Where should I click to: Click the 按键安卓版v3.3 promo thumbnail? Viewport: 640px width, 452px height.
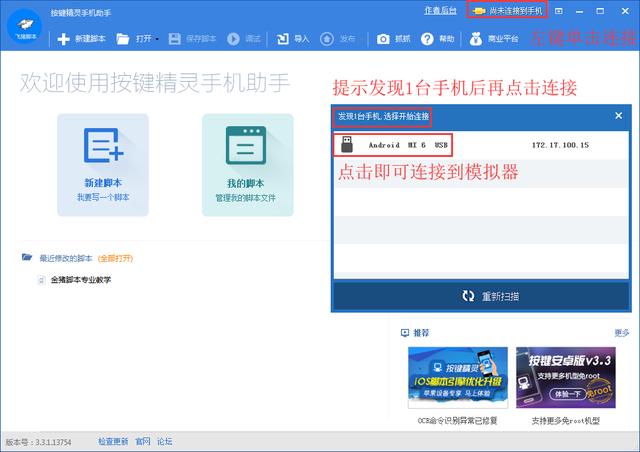pos(566,377)
